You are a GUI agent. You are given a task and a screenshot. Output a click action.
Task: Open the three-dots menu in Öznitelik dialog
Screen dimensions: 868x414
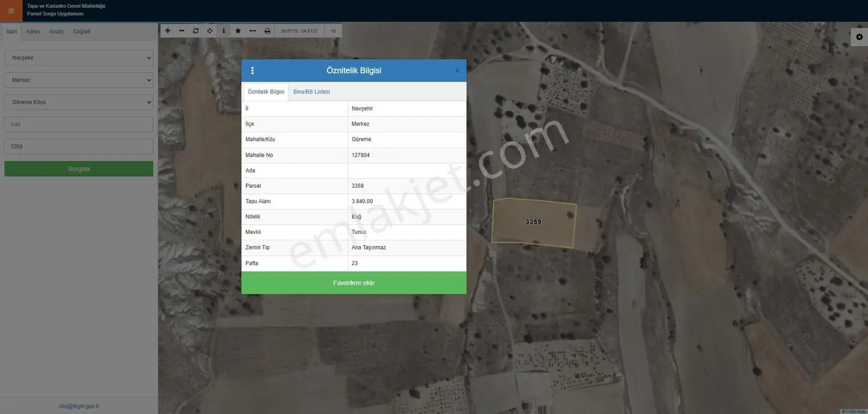point(252,71)
